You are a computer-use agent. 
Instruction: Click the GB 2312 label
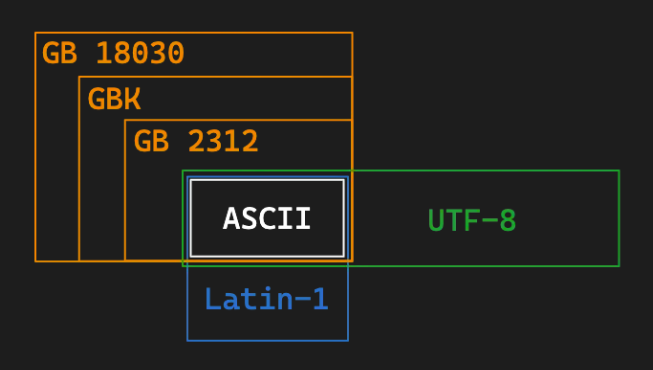(x=196, y=141)
